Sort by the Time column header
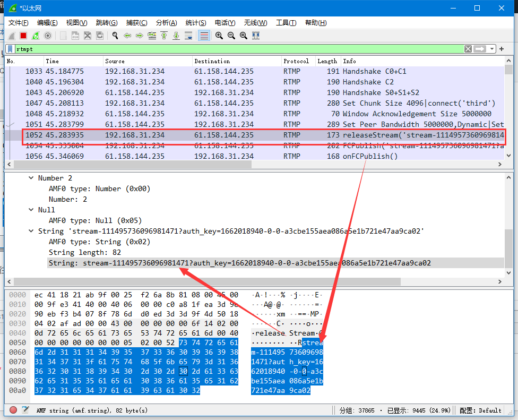This screenshot has height=420, width=518. click(x=73, y=61)
